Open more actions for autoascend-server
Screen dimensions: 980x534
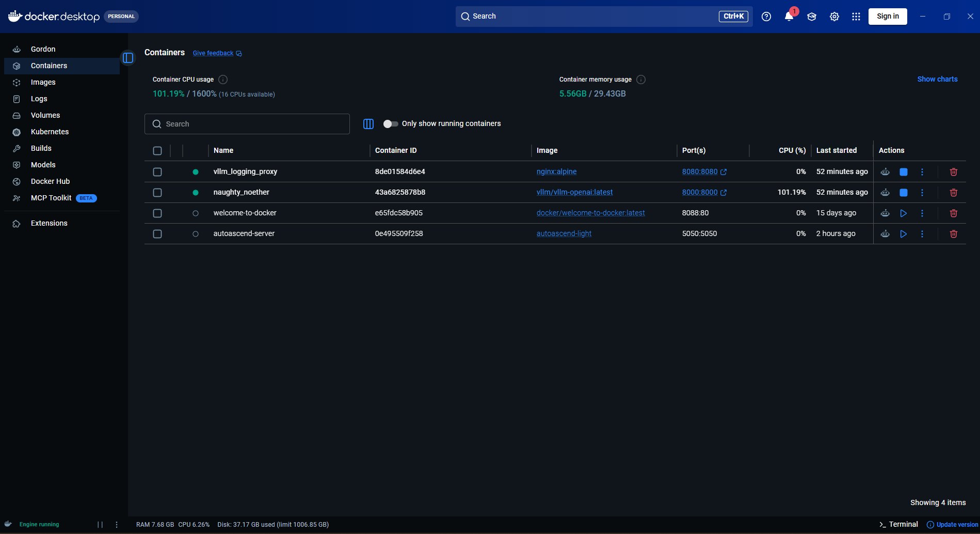922,234
